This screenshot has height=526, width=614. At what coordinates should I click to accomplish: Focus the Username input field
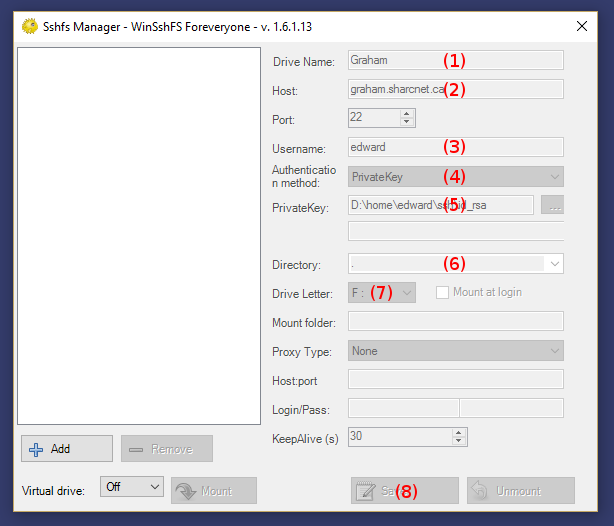(455, 147)
